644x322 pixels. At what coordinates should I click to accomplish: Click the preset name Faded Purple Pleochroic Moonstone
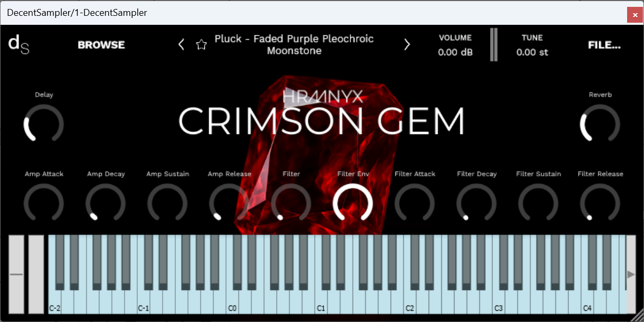(293, 44)
